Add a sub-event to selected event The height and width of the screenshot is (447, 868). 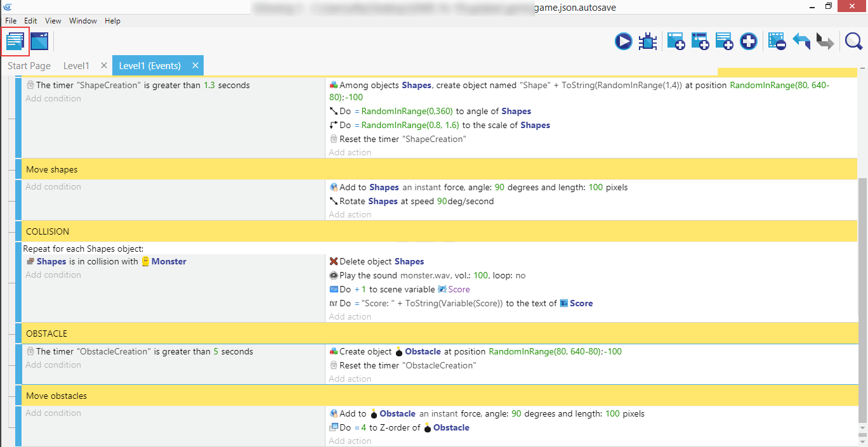[700, 42]
